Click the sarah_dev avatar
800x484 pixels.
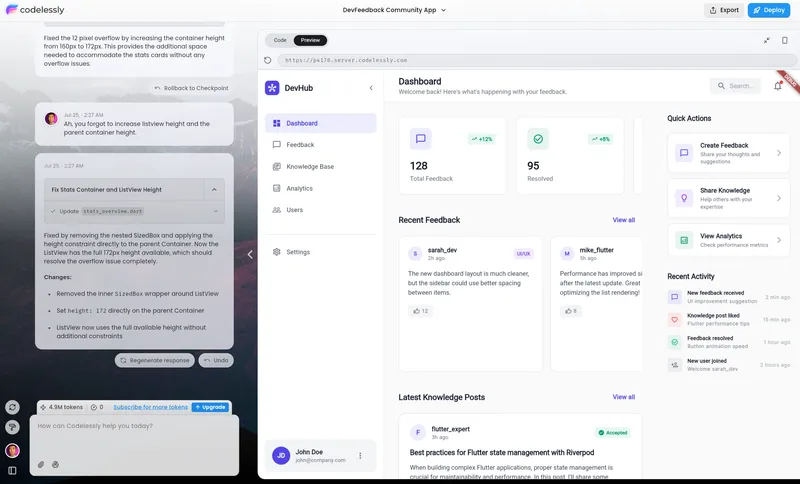coord(415,253)
